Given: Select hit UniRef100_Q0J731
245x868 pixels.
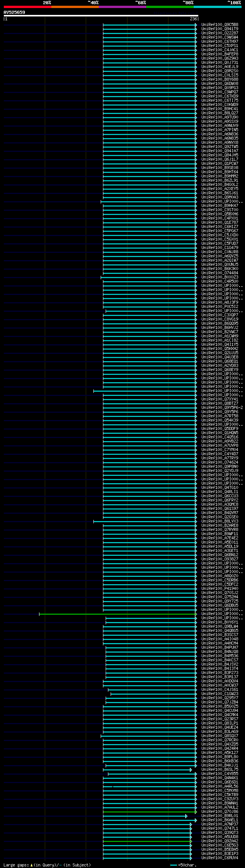Looking at the screenshot, I should click(220, 63).
